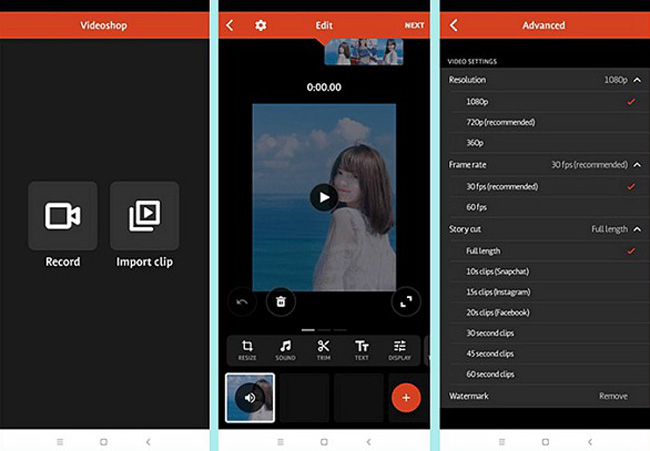Open settings gear on Edit screen
The height and width of the screenshot is (451, 650).
tap(260, 25)
